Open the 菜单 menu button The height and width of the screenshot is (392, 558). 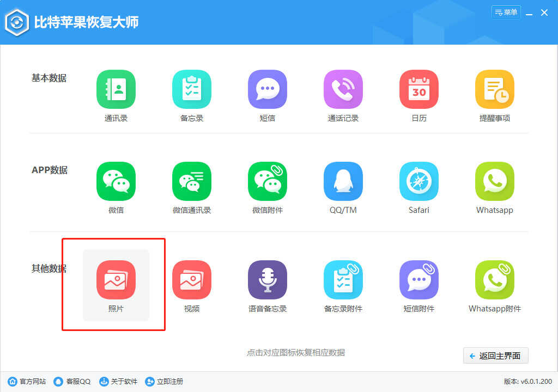pyautogui.click(x=506, y=12)
